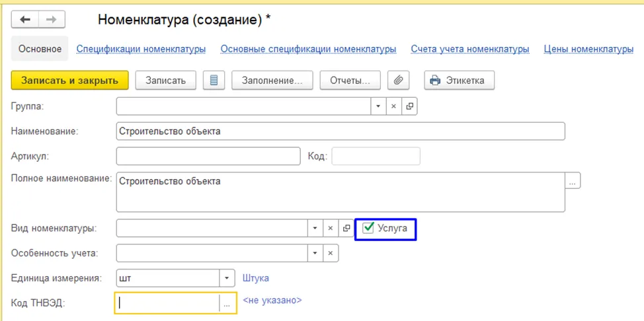Open the Группа item with the open-form icon
The height and width of the screenshot is (321, 644).
(409, 106)
